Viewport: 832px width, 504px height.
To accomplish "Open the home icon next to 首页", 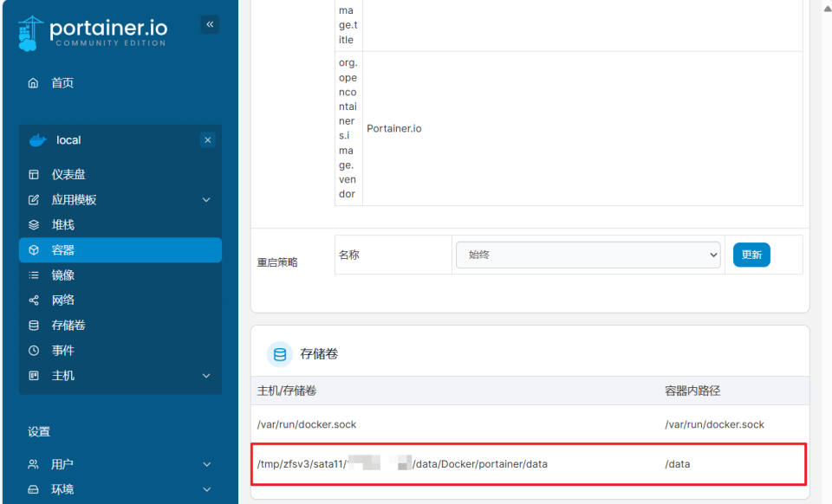I will click(34, 82).
